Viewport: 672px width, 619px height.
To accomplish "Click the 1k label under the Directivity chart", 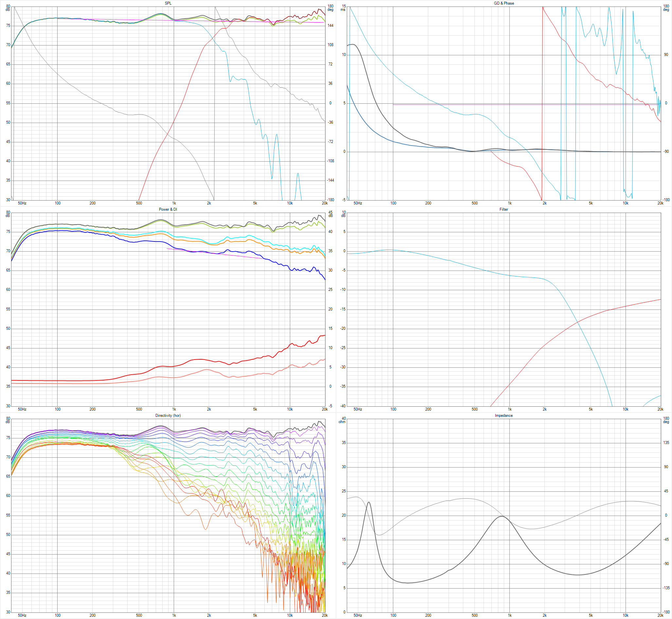I will click(174, 615).
